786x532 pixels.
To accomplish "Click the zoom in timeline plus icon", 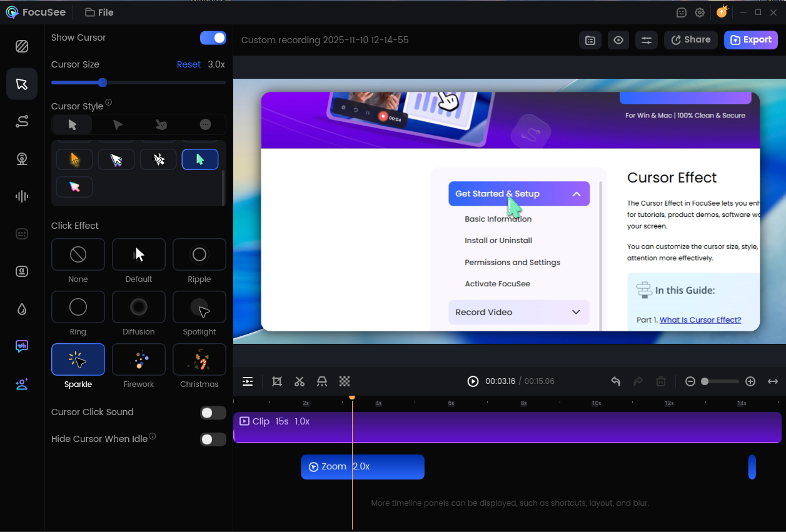I will pos(750,381).
